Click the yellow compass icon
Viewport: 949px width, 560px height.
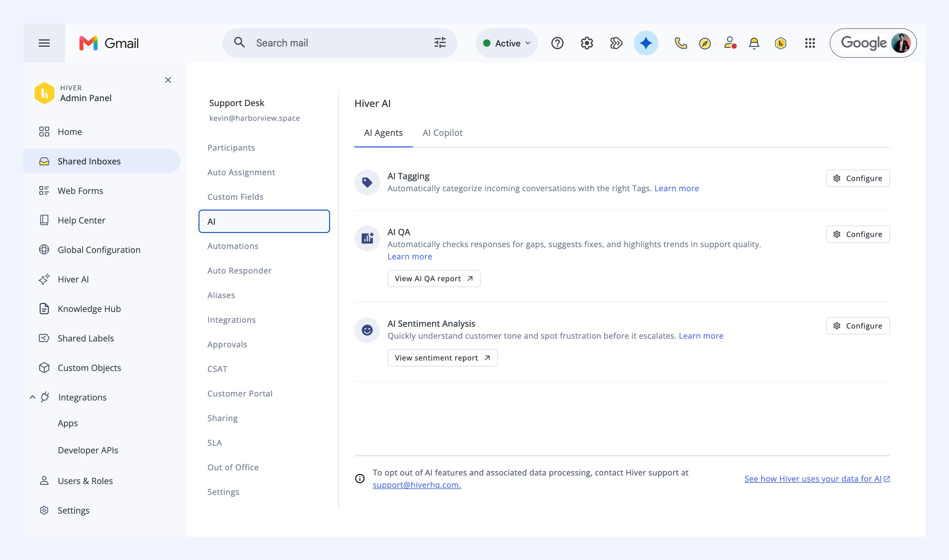coord(705,43)
